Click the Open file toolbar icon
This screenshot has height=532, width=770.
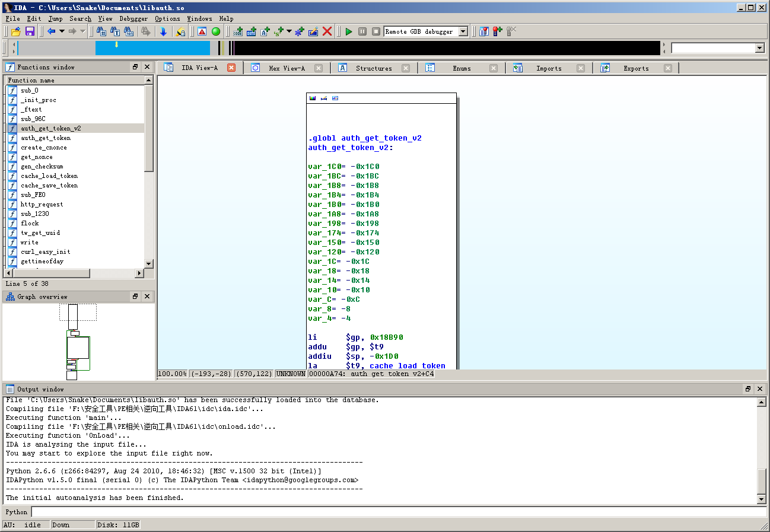[16, 31]
